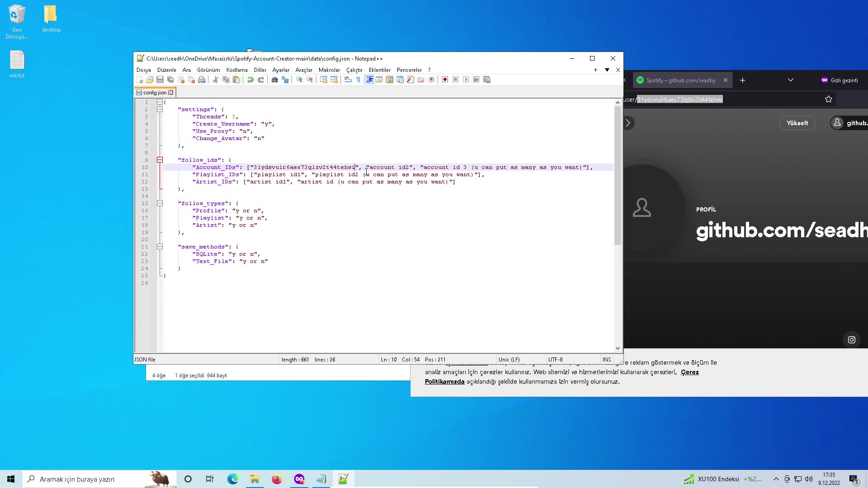Viewport: 868px width, 488px height.
Task: Bookmark the page with the star icon
Action: click(829, 99)
